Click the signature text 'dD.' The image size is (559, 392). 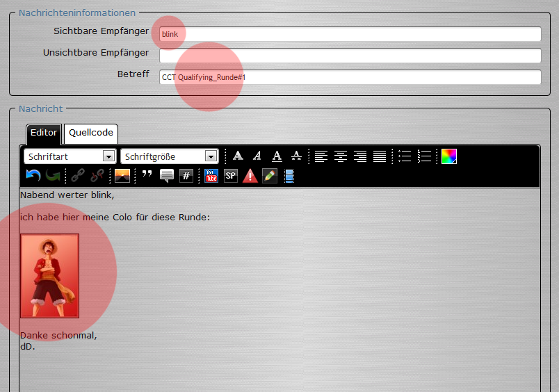pos(27,346)
